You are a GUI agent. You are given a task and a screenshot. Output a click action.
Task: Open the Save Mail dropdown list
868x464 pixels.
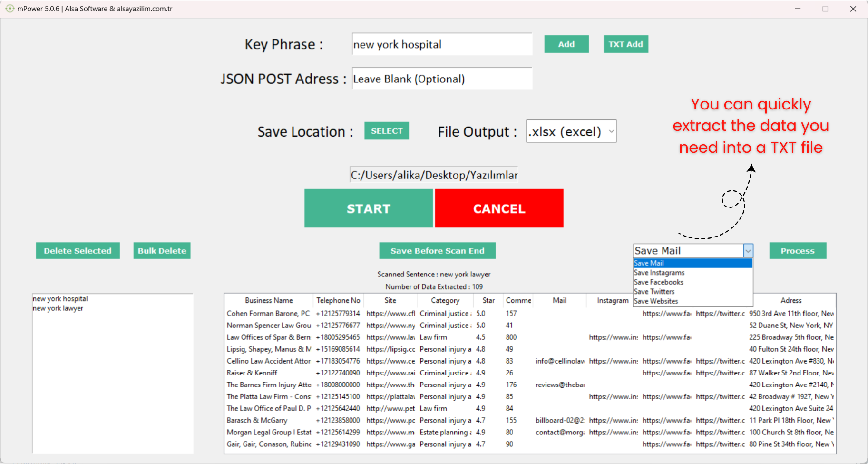[x=748, y=250]
